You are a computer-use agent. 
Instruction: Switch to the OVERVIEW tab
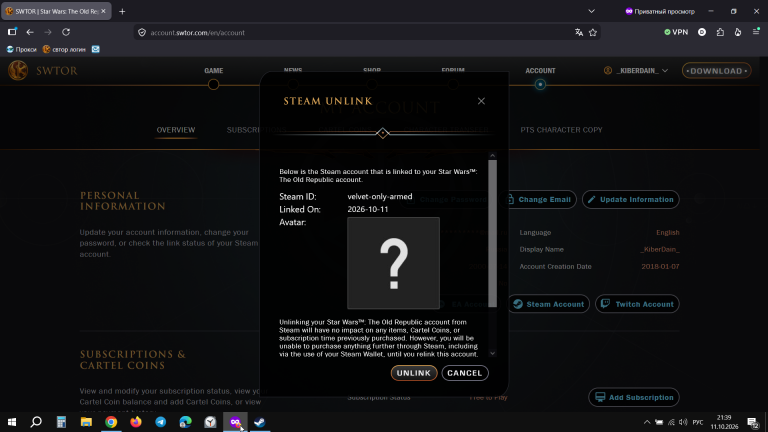[176, 130]
